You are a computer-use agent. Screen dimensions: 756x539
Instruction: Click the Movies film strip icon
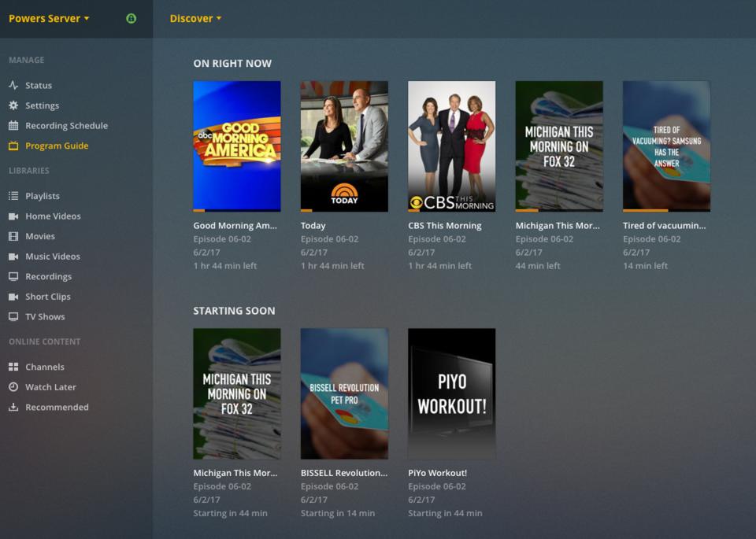click(13, 237)
